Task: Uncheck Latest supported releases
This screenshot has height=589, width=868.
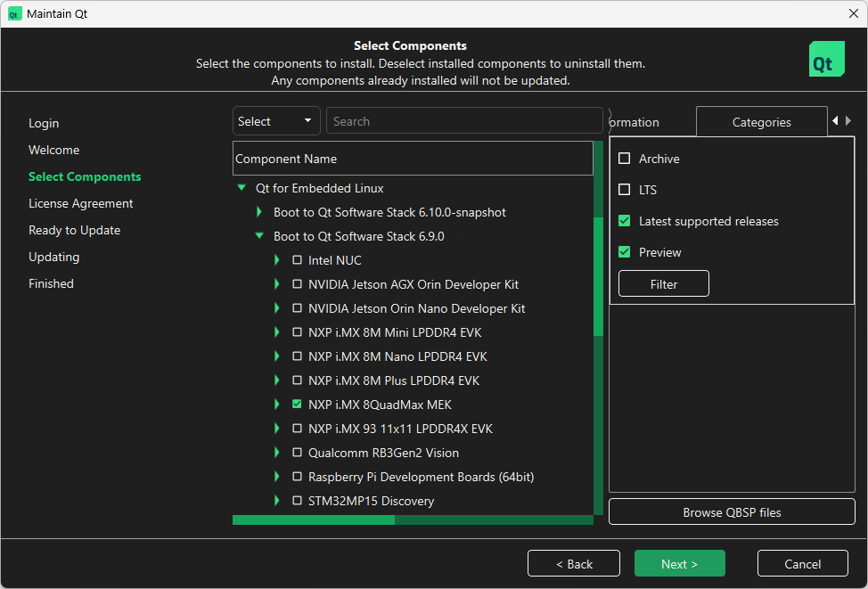Action: [x=625, y=221]
